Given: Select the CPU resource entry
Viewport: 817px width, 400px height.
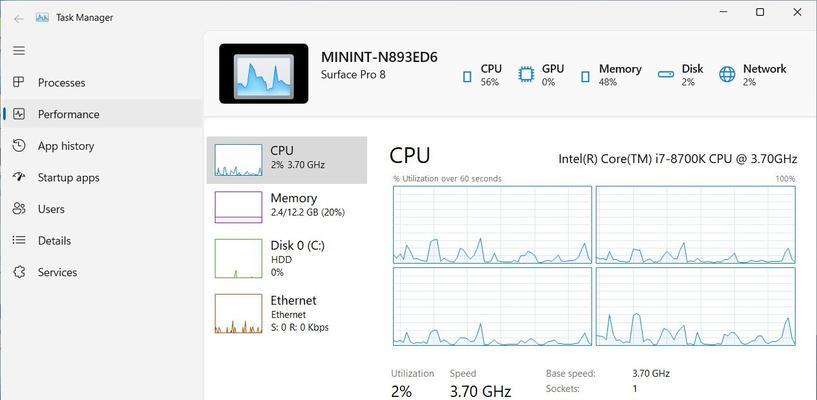Looking at the screenshot, I should 287,160.
